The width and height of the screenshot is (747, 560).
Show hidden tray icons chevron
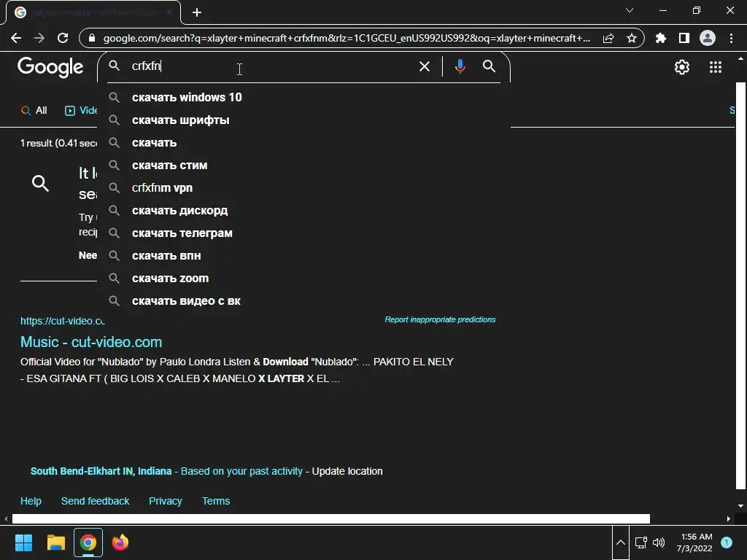(620, 542)
